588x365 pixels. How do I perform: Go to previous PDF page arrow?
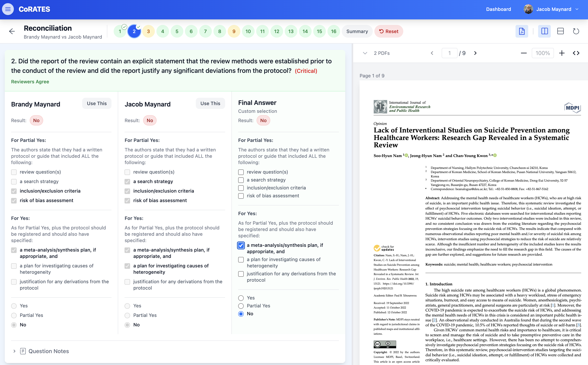click(x=432, y=53)
